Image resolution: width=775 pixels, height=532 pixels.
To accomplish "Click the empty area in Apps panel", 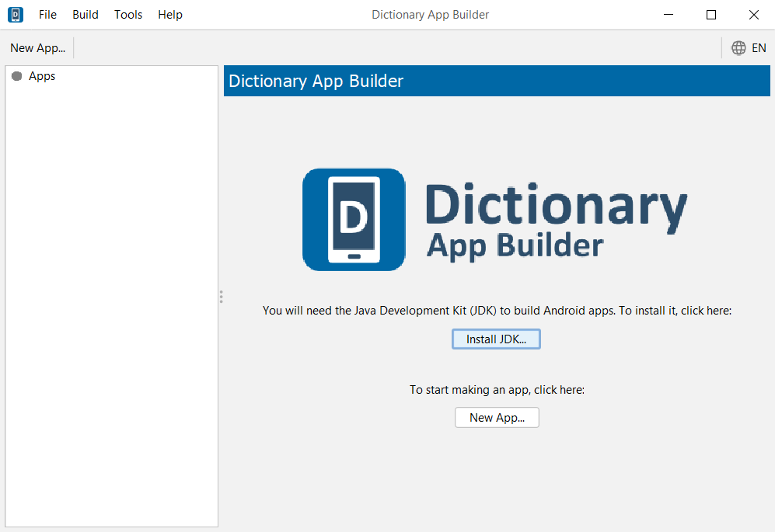I will [111, 311].
